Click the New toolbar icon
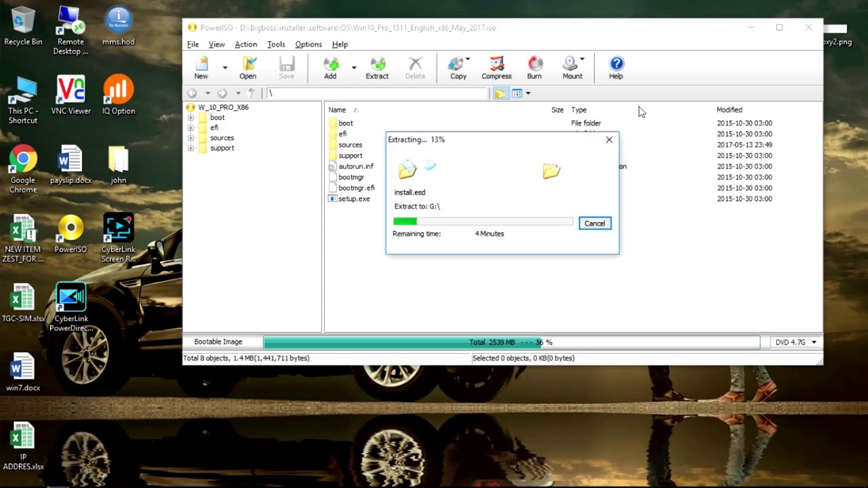Image resolution: width=868 pixels, height=488 pixels. pos(201,68)
